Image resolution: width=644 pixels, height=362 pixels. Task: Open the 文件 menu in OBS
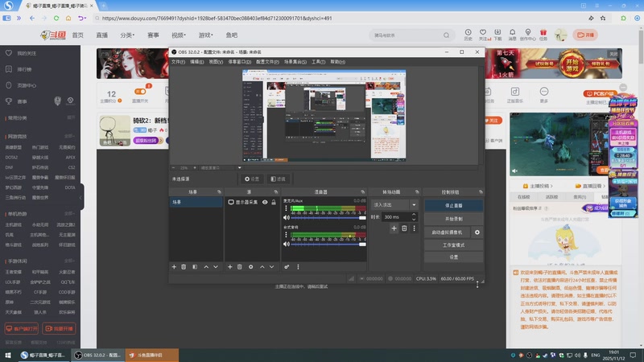[178, 62]
